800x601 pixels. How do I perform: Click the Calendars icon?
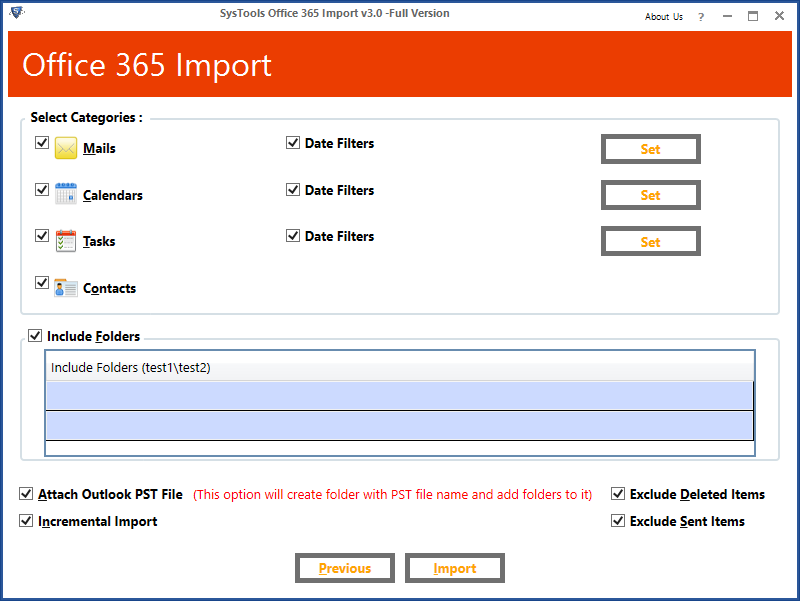[x=65, y=194]
